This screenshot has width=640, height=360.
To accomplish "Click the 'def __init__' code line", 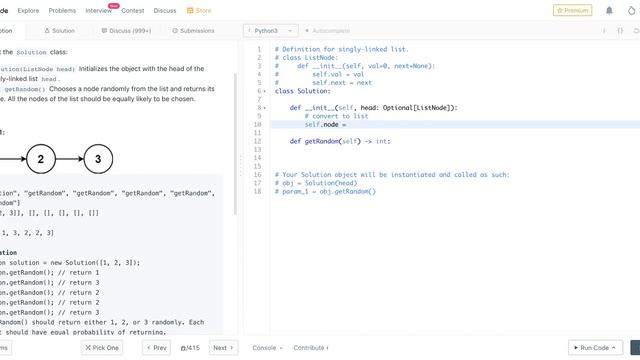I will click(373, 108).
